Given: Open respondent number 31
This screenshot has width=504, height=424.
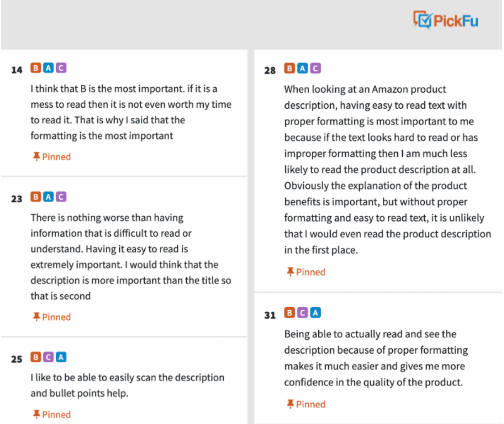Looking at the screenshot, I should [270, 315].
